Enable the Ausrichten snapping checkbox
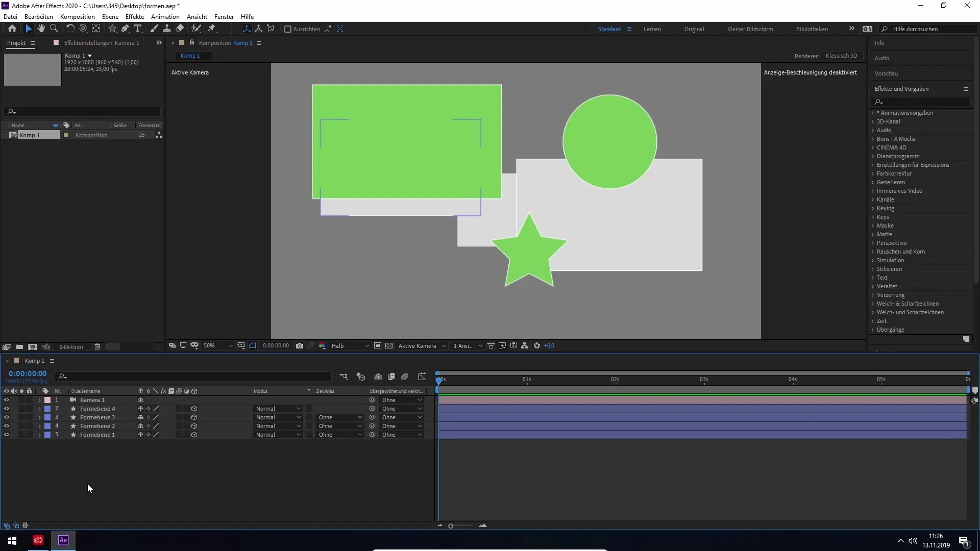 [288, 29]
